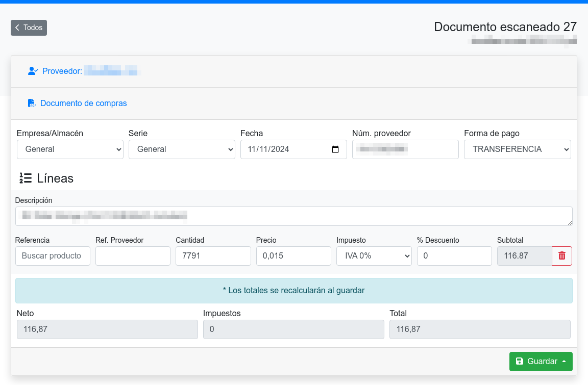Click the PDF file icon
588x385 pixels.
click(32, 104)
